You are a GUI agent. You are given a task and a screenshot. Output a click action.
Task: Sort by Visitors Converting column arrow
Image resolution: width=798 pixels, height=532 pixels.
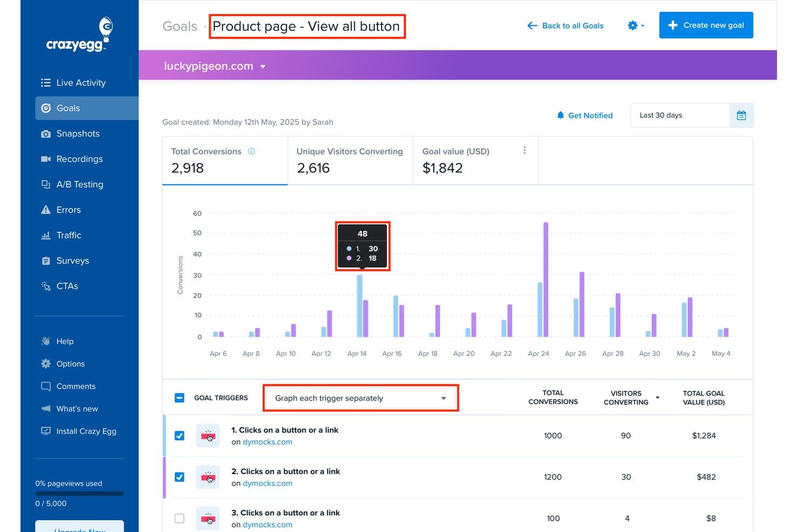pyautogui.click(x=657, y=398)
